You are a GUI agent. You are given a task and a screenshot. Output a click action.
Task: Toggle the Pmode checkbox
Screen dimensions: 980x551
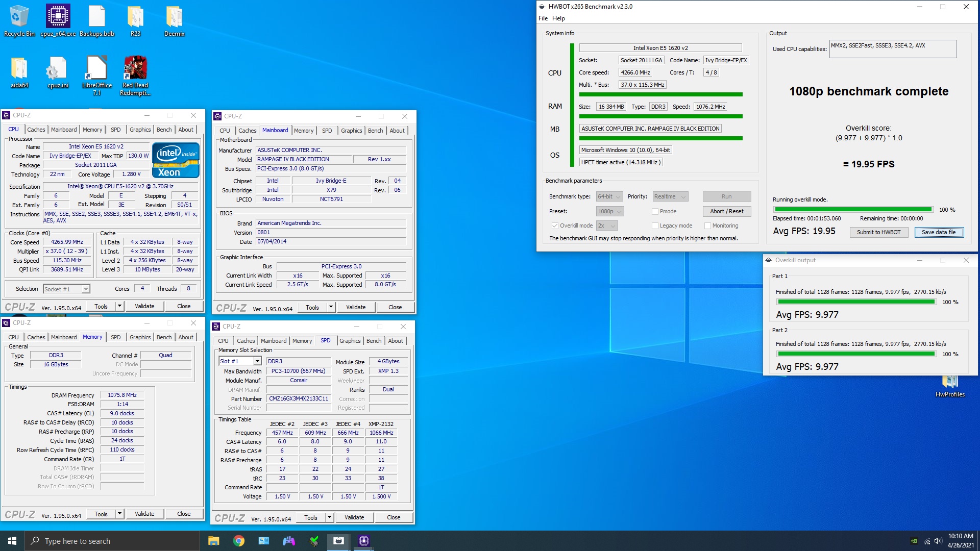pos(655,211)
